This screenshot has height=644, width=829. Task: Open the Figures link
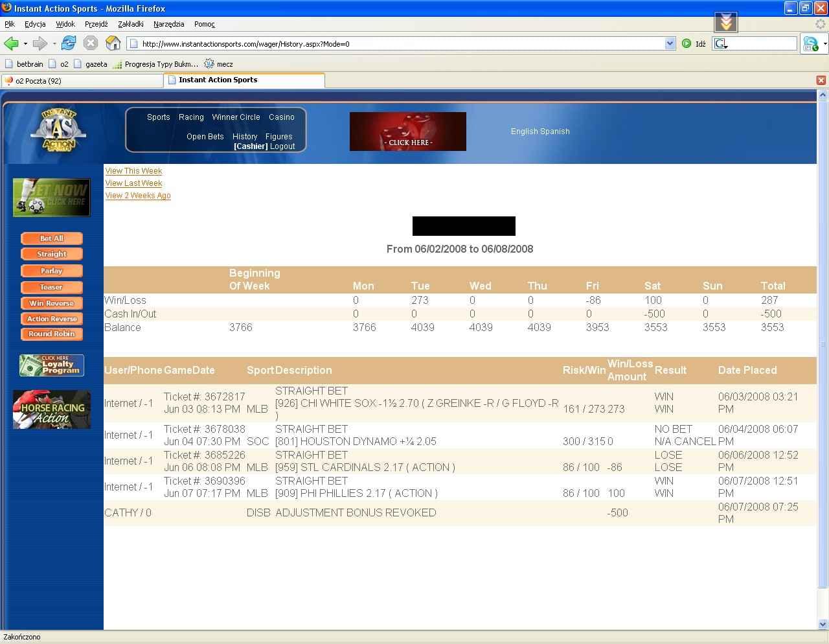pos(278,137)
